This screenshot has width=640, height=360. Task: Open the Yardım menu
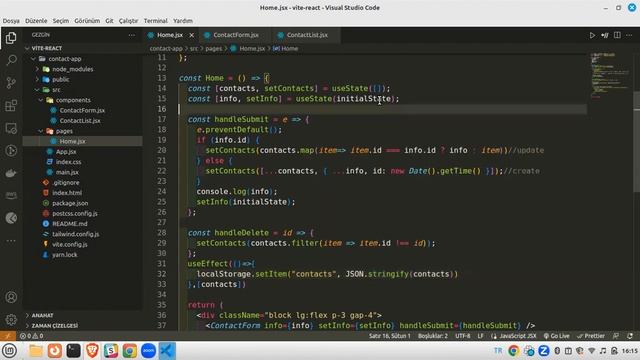183,21
